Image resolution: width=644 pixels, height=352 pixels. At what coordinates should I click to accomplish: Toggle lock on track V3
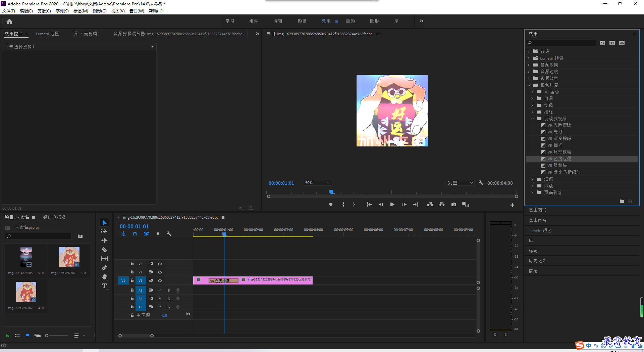point(132,264)
